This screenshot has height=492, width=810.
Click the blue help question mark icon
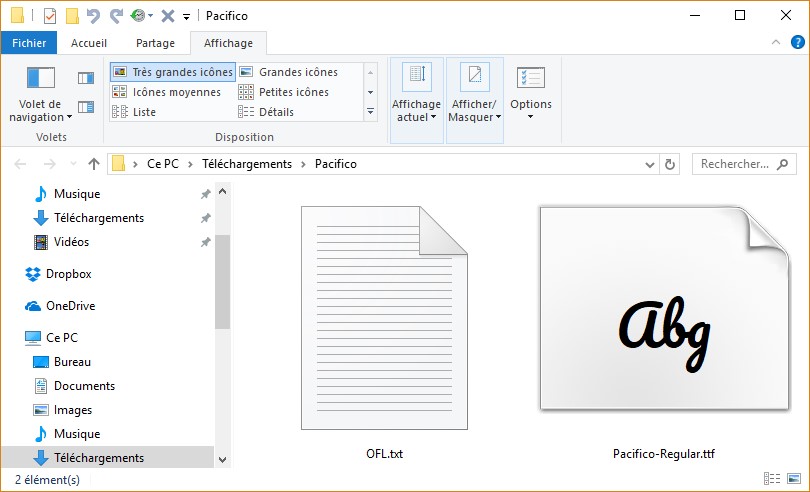pyautogui.click(x=795, y=43)
